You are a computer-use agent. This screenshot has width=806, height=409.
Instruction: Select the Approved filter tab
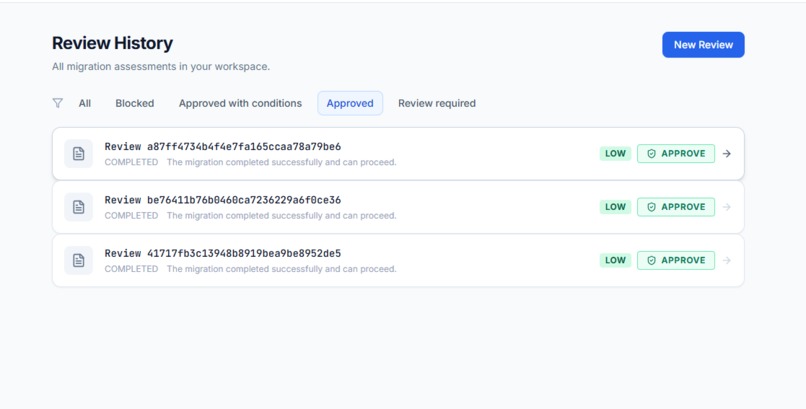click(x=350, y=103)
